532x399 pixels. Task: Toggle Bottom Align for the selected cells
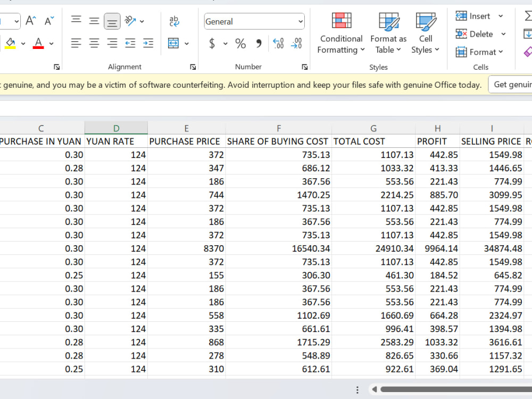point(112,21)
